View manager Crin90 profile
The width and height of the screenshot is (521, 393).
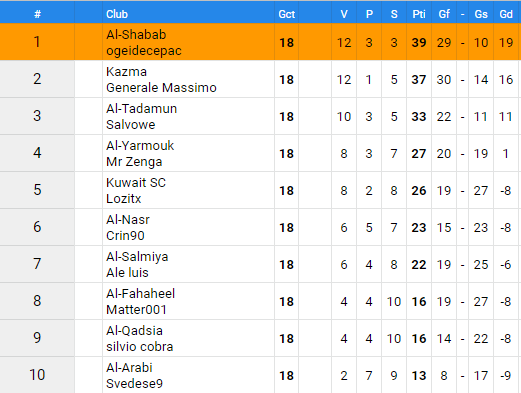coord(125,236)
